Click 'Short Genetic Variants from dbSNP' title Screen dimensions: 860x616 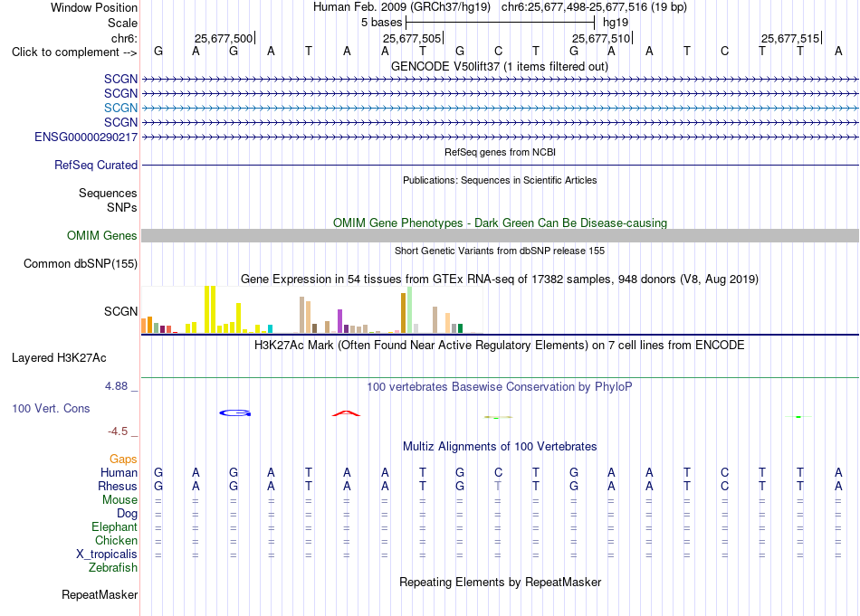pos(500,251)
